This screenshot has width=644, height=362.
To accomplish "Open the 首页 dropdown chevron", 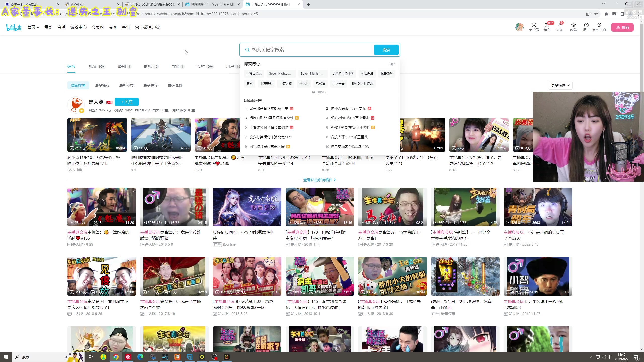I will pyautogui.click(x=38, y=27).
